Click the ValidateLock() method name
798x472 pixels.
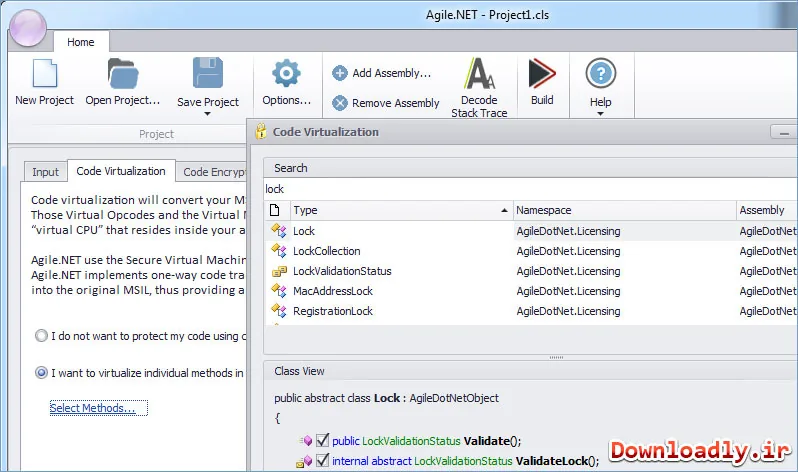tap(557, 461)
